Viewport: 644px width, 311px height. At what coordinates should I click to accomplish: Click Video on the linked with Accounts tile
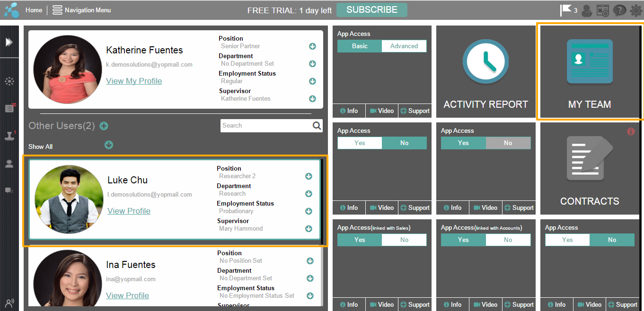pyautogui.click(x=485, y=304)
